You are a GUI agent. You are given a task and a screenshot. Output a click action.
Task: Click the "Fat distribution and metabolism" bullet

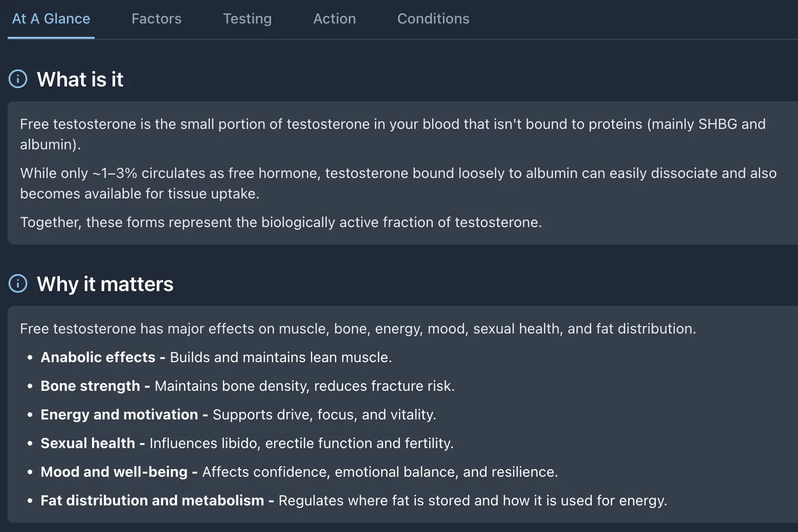[x=353, y=500]
